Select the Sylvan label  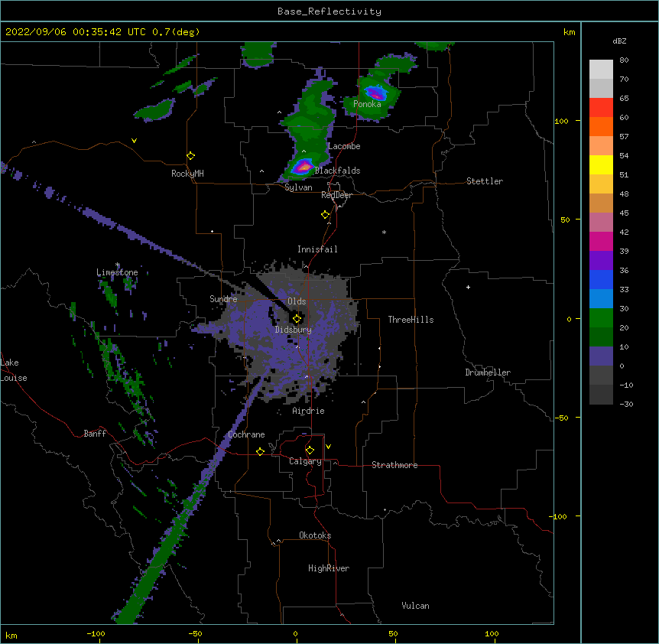pyautogui.click(x=298, y=187)
